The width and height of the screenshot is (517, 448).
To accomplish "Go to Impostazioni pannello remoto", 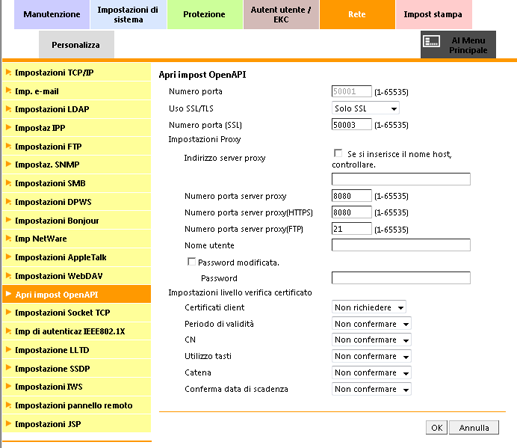I will point(77,405).
